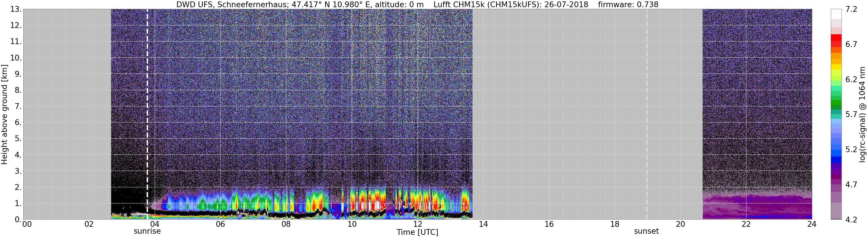Click the red segment of the colorbar
Image resolution: width=868 pixels, height=238 pixels.
[x=836, y=37]
